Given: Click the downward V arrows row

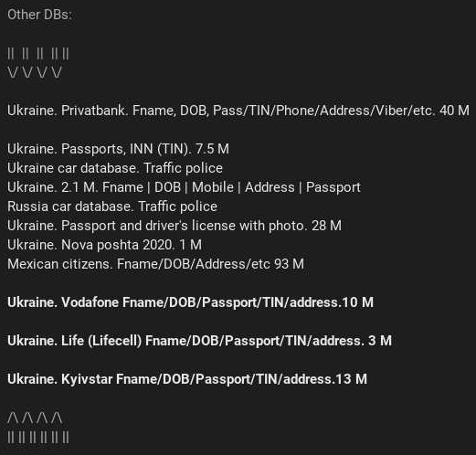Looking at the screenshot, I should [x=35, y=73].
